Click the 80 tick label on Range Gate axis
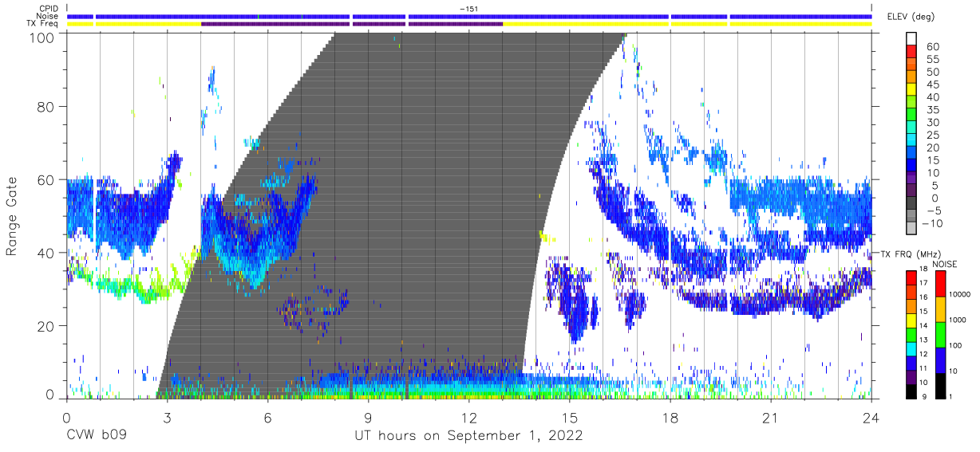 coord(47,108)
